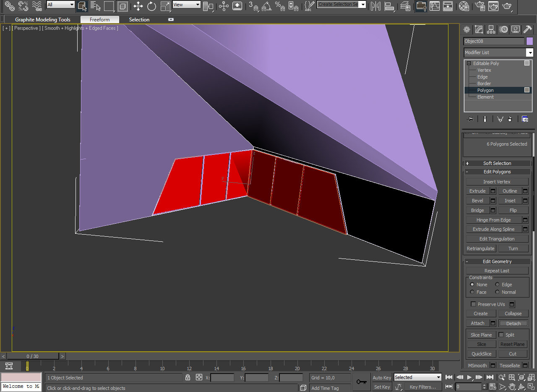
Task: Click the Detach button
Action: [x=514, y=323]
